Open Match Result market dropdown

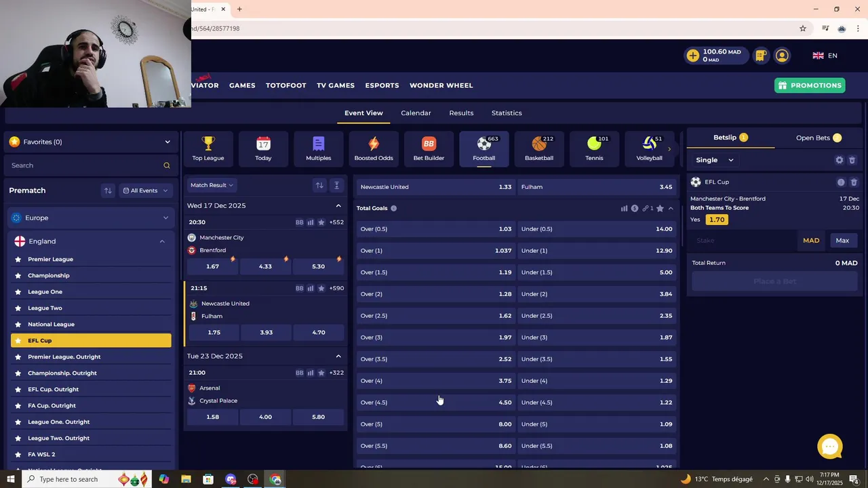coord(212,185)
